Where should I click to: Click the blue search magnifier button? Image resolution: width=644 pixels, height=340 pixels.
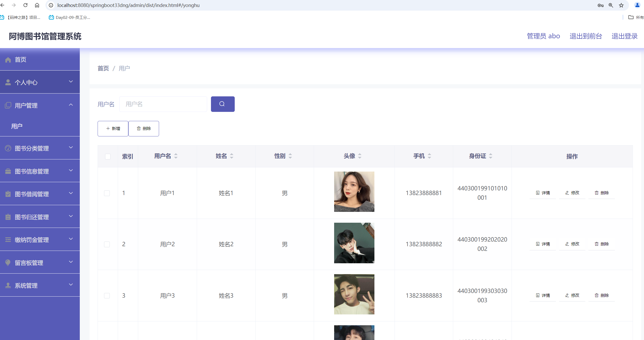pos(223,104)
